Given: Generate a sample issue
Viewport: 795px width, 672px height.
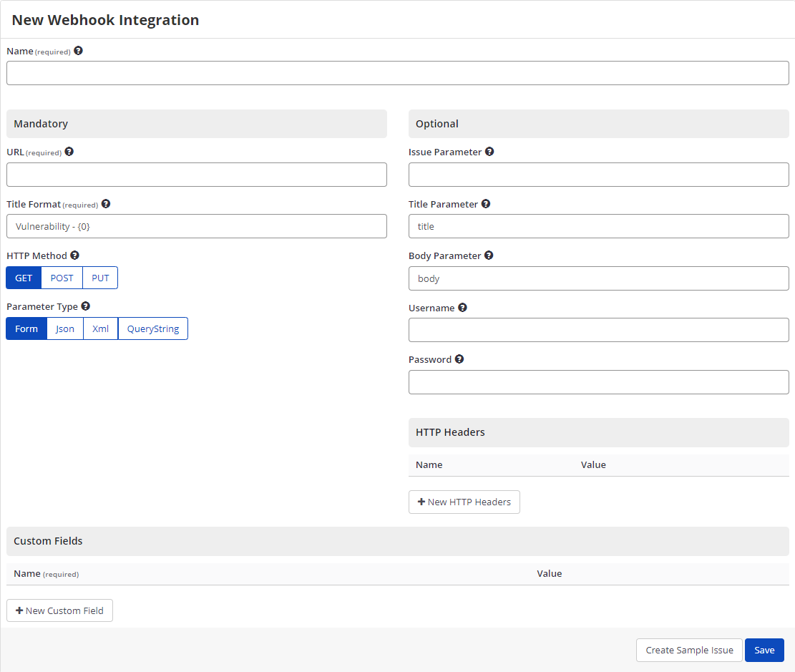Looking at the screenshot, I should click(688, 650).
